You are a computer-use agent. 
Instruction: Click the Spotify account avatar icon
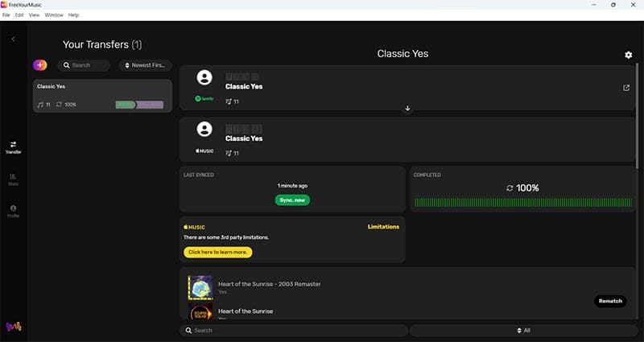click(x=204, y=77)
